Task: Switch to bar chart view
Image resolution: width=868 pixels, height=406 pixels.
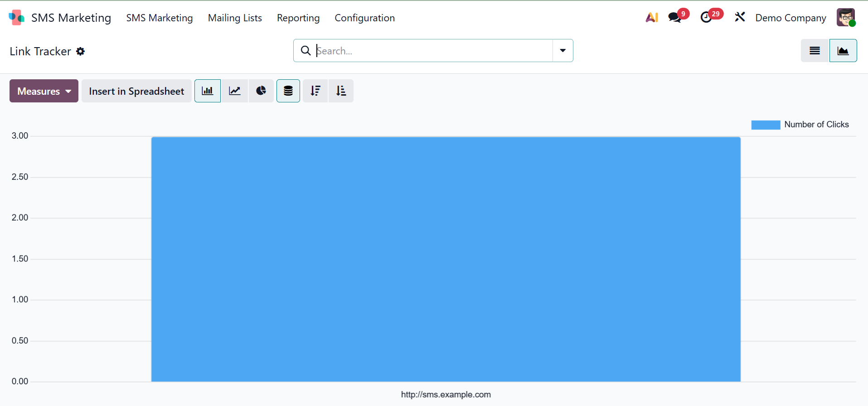Action: click(208, 91)
